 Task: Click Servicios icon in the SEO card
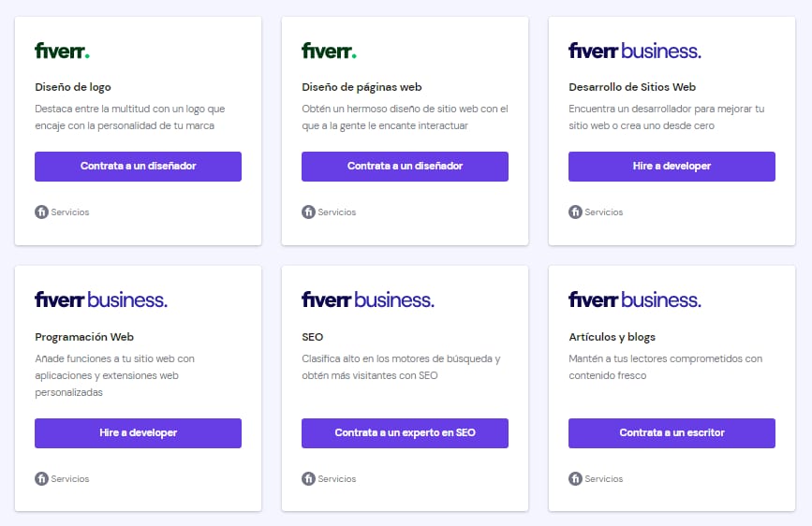tap(308, 479)
